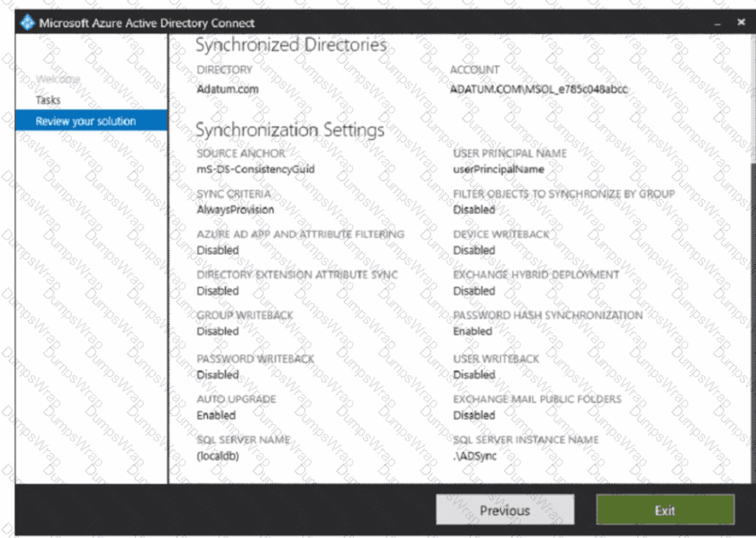Click the ADATUM.COM\MSOL account value
The height and width of the screenshot is (538, 756).
pos(540,90)
